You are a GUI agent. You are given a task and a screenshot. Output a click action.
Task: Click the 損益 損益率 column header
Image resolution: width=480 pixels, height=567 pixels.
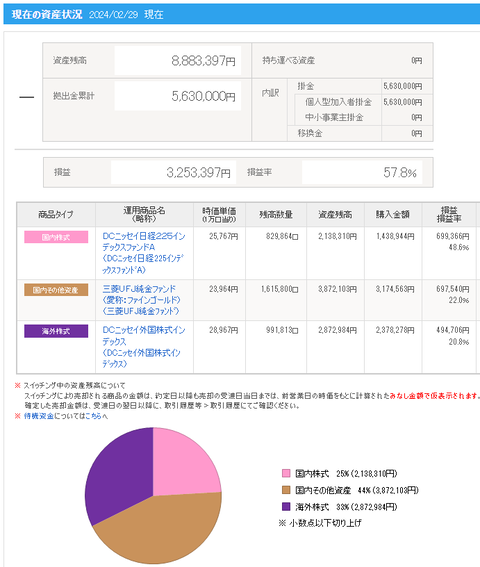point(449,214)
